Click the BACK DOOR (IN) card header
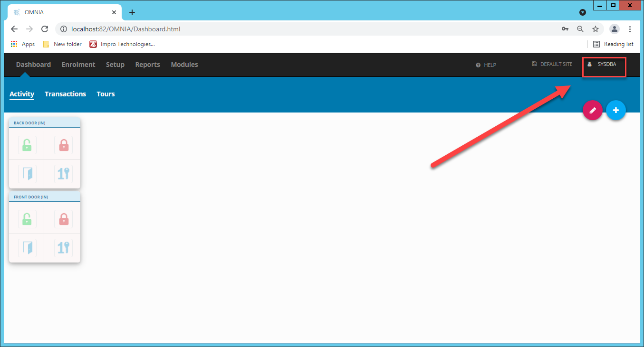The width and height of the screenshot is (644, 347). [x=45, y=123]
